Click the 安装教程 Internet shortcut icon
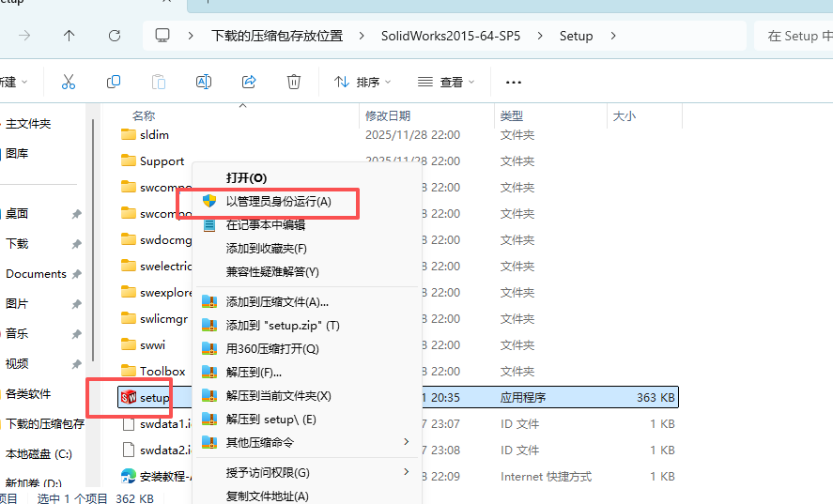833x504 pixels. [x=129, y=476]
